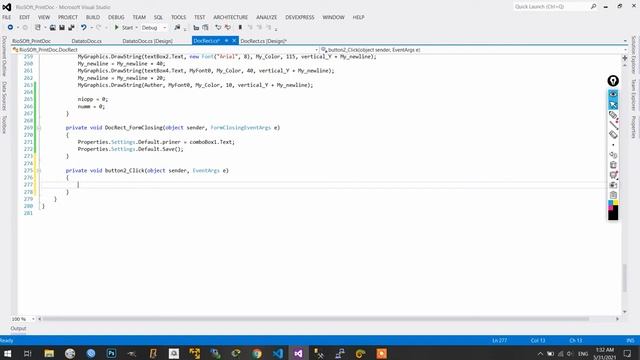The image size is (640, 360).
Task: Open Visual Studio Code from the taskbar
Action: (278, 353)
